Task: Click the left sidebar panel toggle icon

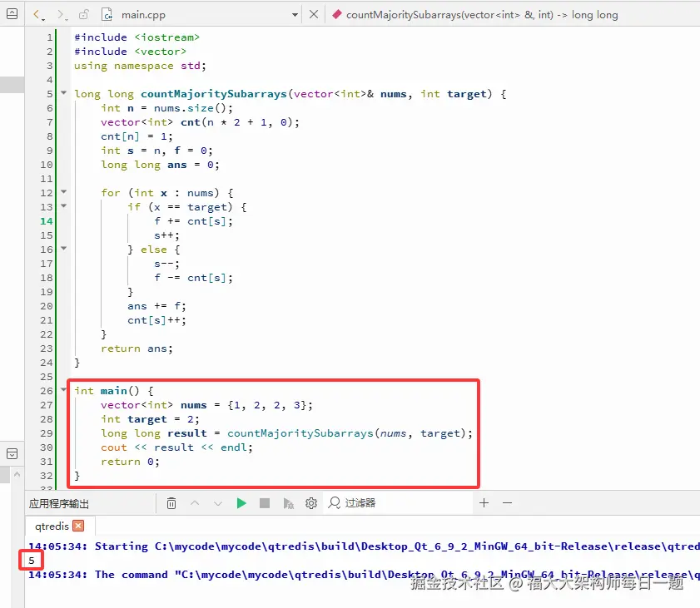Action: pos(12,454)
